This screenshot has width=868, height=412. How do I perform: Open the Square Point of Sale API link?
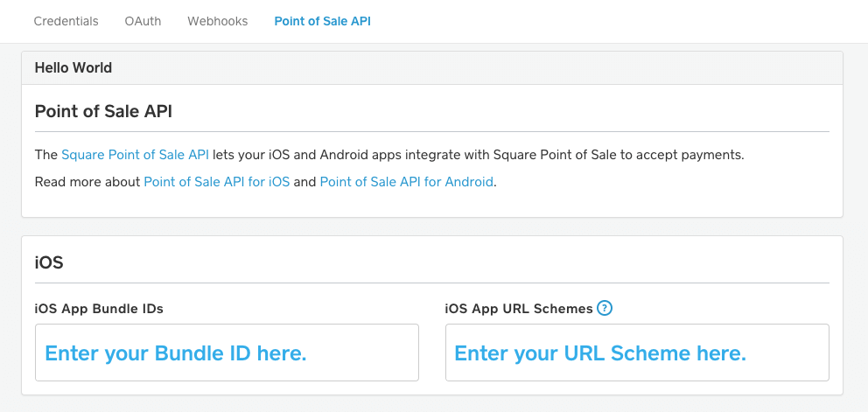tap(135, 155)
